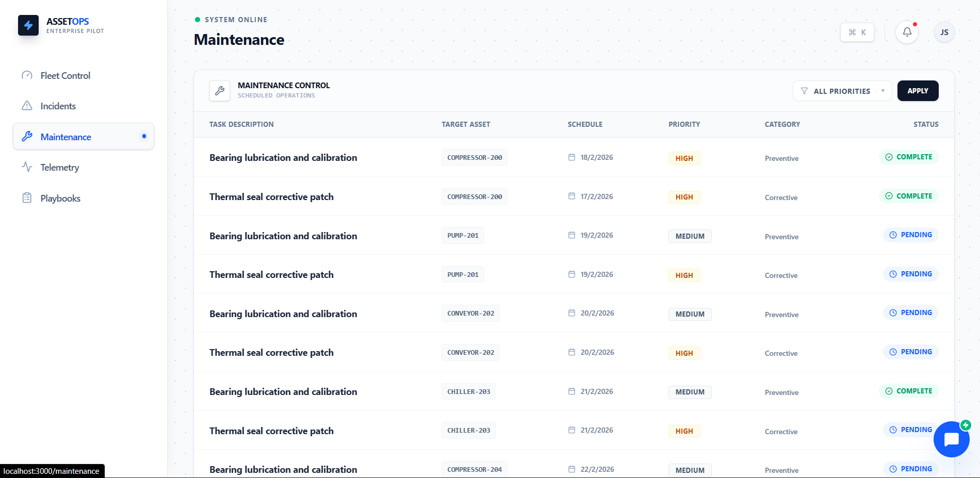Click PENDING status for PUMP-201 Thermal patch
Image resolution: width=980 pixels, height=478 pixels.
coord(911,274)
